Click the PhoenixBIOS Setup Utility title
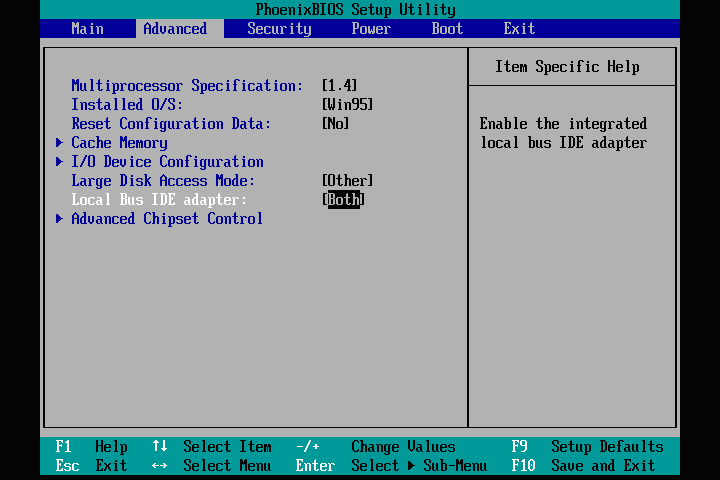This screenshot has width=720, height=480. click(355, 10)
